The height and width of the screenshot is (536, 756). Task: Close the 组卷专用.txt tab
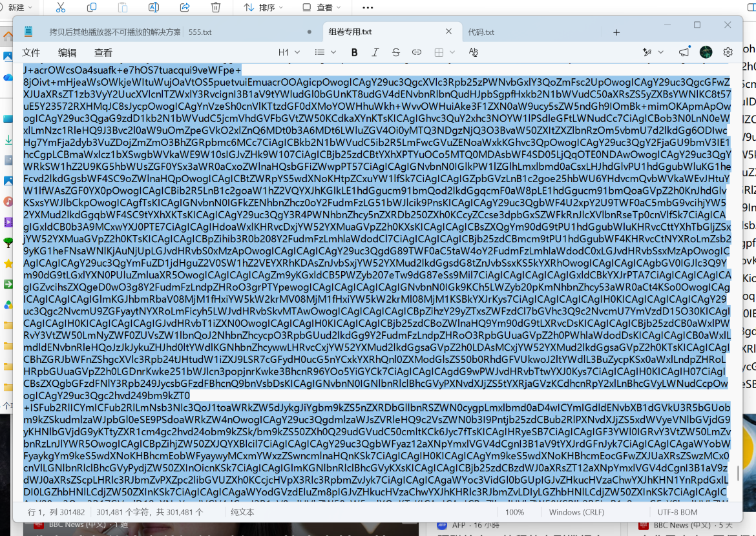[449, 32]
